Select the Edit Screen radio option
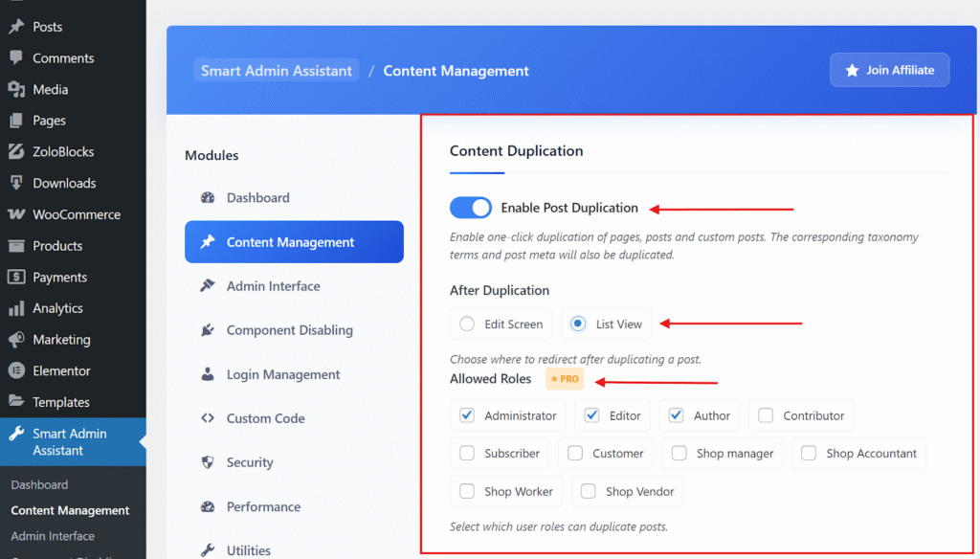This screenshot has height=559, width=980. pos(467,324)
